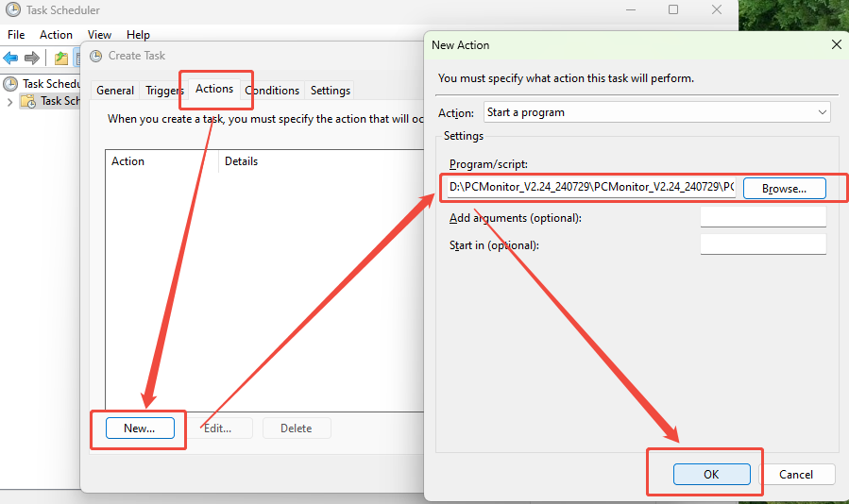849x504 pixels.
Task: Click the Up One Level folder toolbar icon
Action: [61, 58]
